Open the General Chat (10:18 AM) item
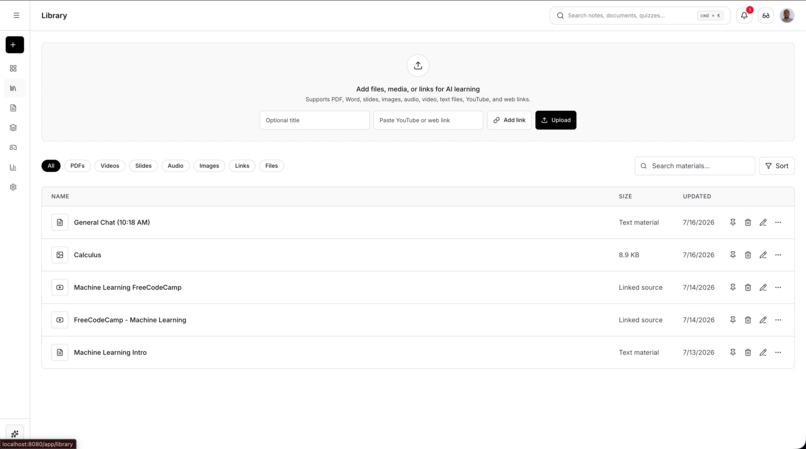This screenshot has height=449, width=806. 112,222
